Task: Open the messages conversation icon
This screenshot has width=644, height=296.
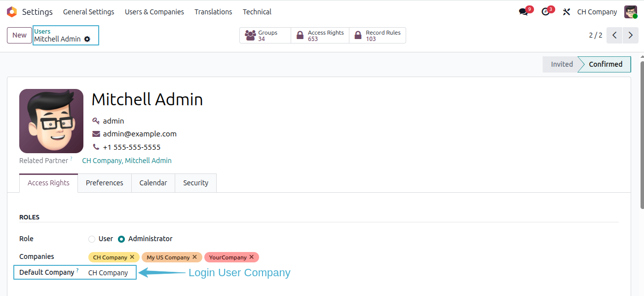Action: pos(523,12)
